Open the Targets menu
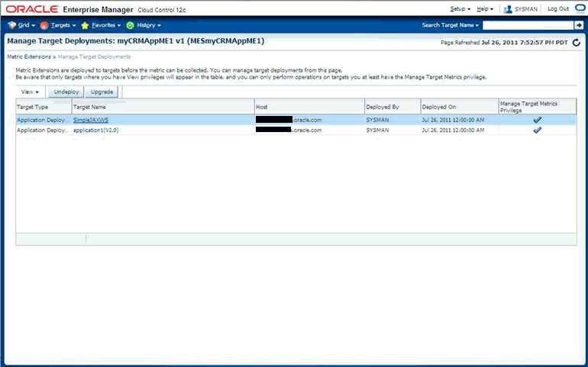588x367 pixels. [63, 25]
